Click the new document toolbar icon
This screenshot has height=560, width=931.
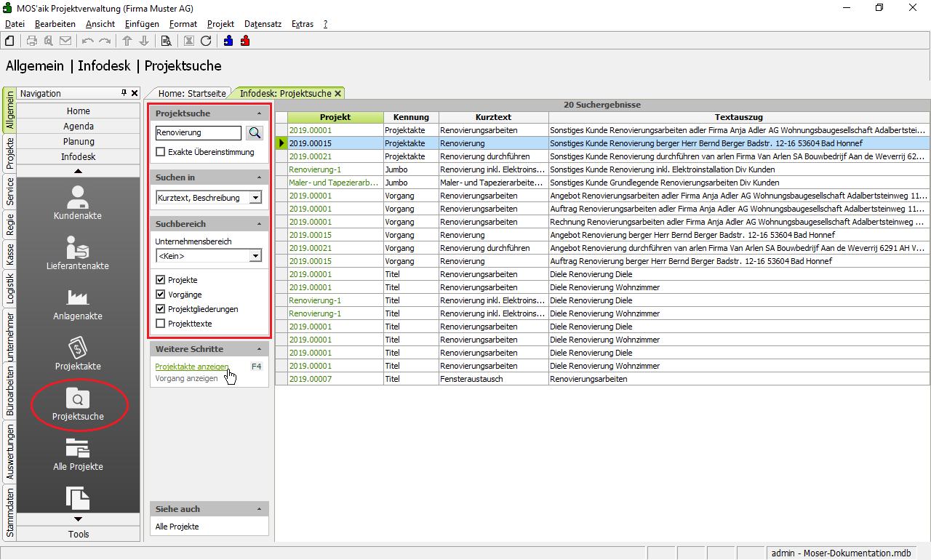[10, 41]
